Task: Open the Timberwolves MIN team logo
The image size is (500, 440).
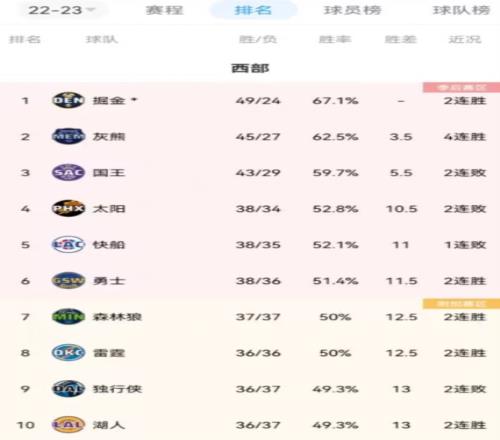Action: click(68, 316)
